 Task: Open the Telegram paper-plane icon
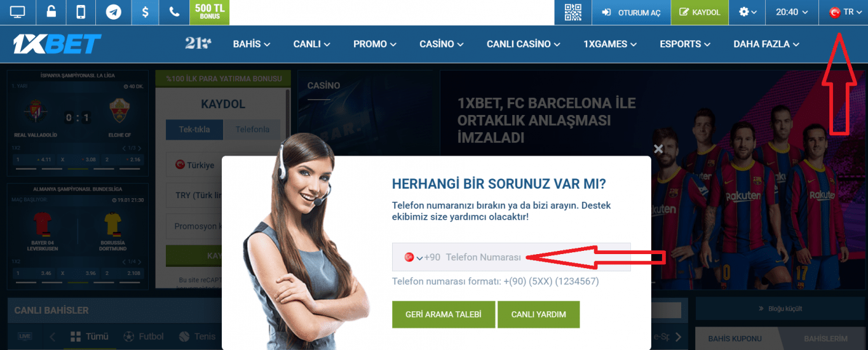coord(114,12)
